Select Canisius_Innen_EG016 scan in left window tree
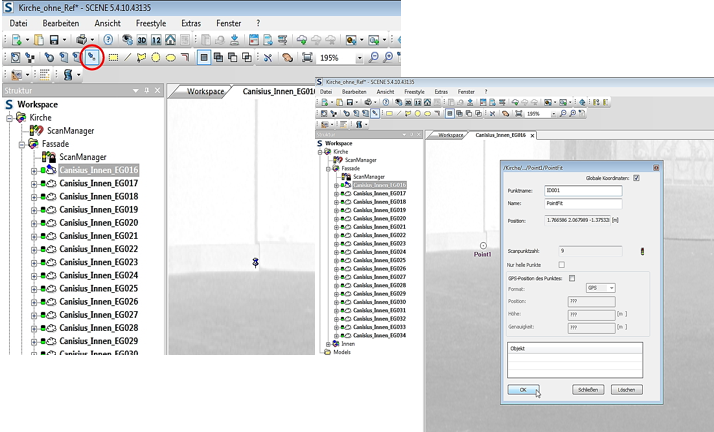This screenshot has width=714, height=432. tap(98, 170)
